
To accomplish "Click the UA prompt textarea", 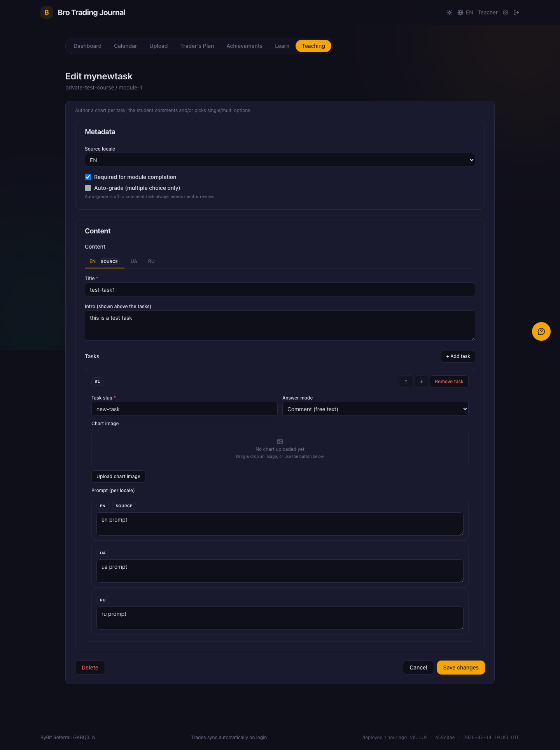I will (280, 571).
